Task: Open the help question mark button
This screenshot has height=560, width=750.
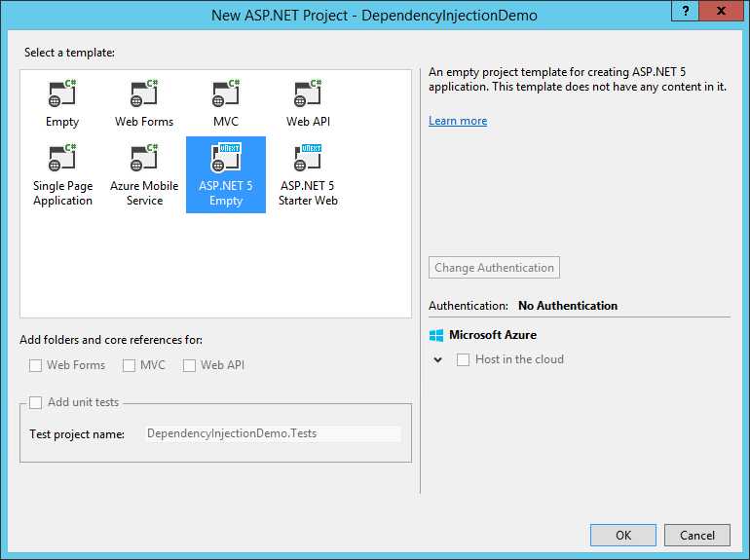Action: [x=685, y=11]
